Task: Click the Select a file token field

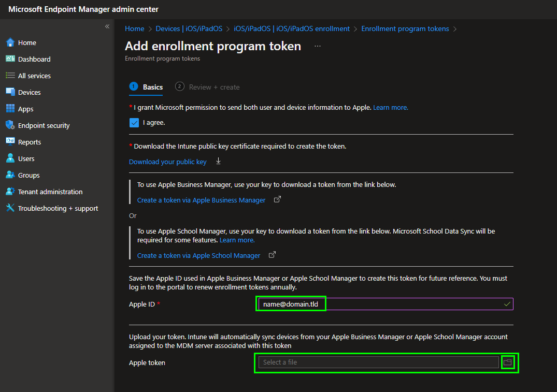Action: [378, 362]
